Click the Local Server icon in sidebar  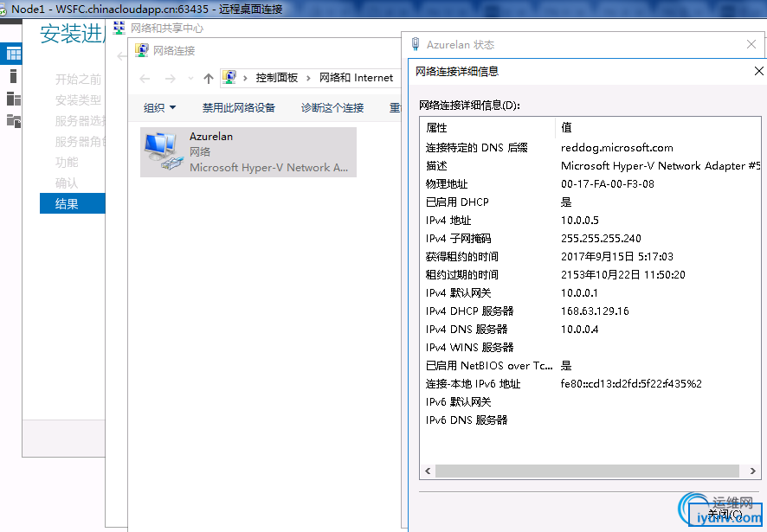tap(13, 76)
